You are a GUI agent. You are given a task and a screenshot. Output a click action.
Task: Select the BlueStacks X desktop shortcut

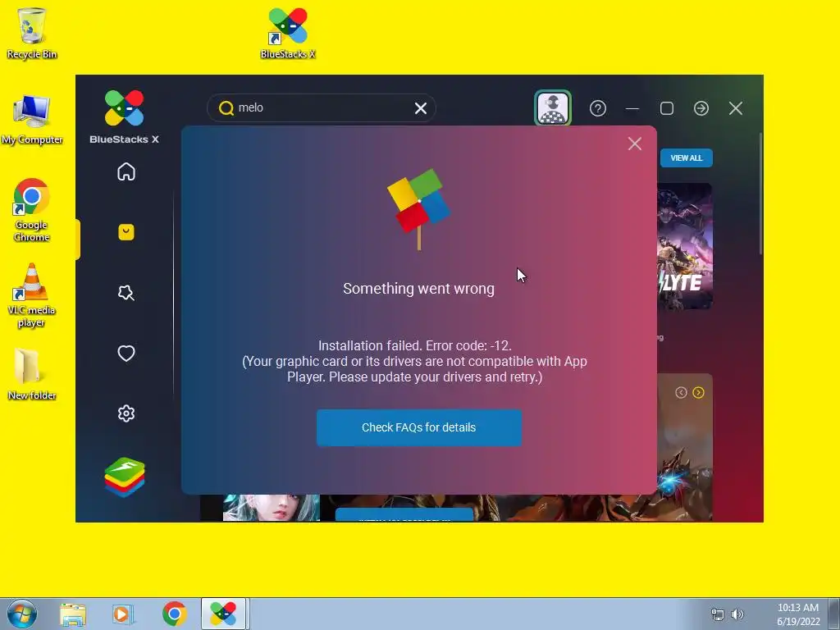click(288, 34)
